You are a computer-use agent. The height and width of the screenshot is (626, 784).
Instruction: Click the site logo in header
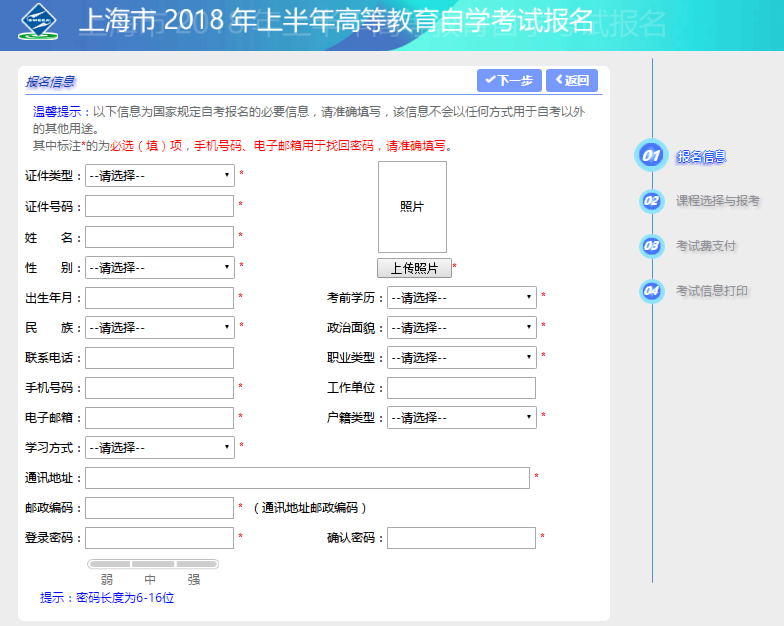39,22
